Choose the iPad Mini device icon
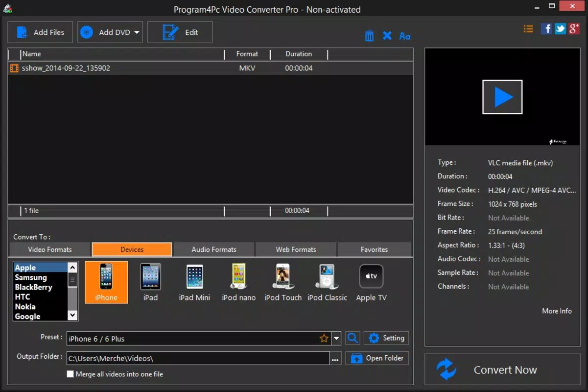 click(194, 282)
